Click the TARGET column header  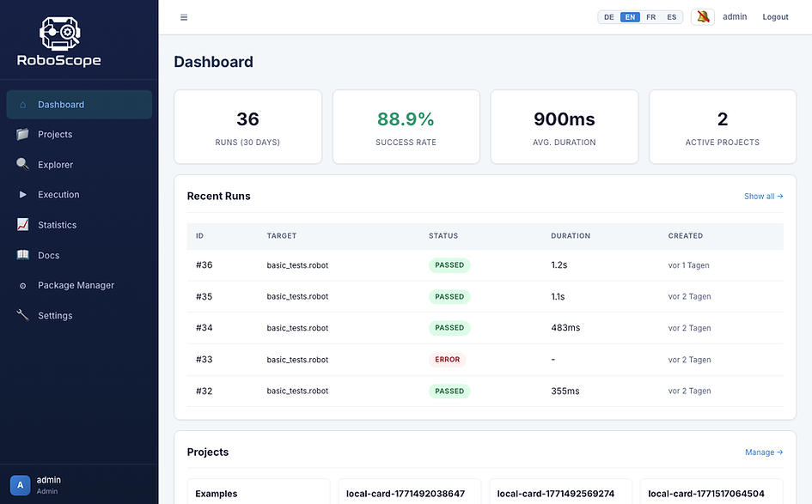tap(282, 236)
